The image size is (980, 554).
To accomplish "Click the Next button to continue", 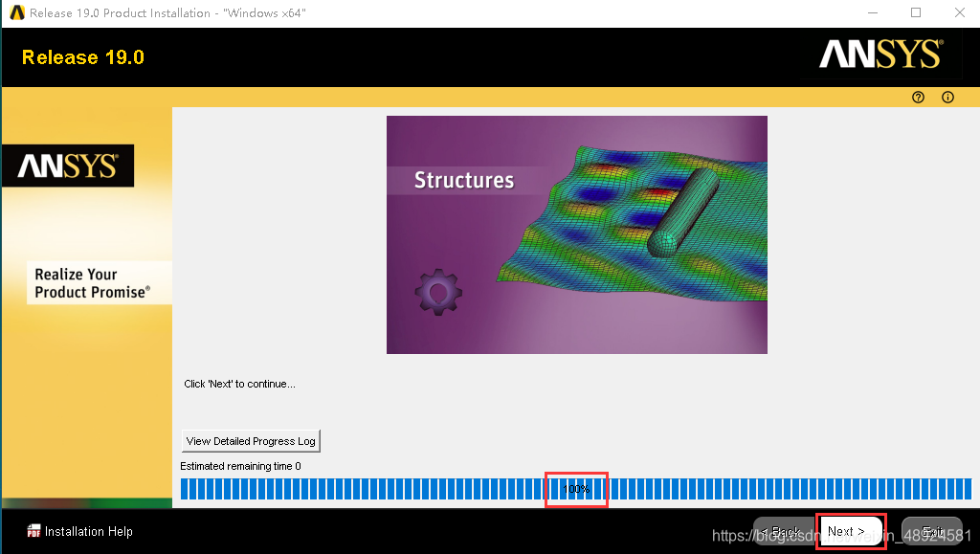I will (851, 531).
